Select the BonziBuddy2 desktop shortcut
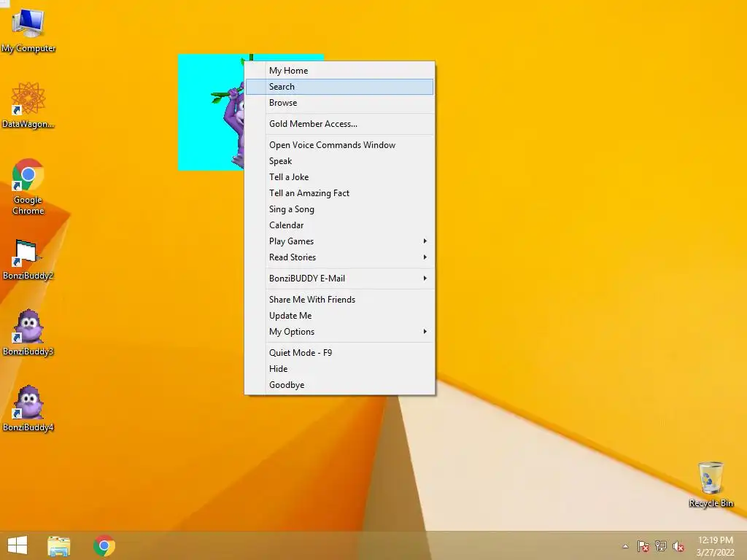 coord(28,259)
